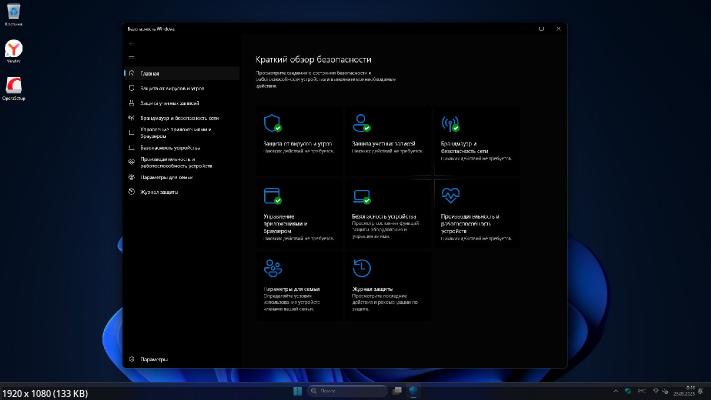The height and width of the screenshot is (400, 711).
Task: Switch keyboard language indicator in tray
Action: [x=642, y=391]
